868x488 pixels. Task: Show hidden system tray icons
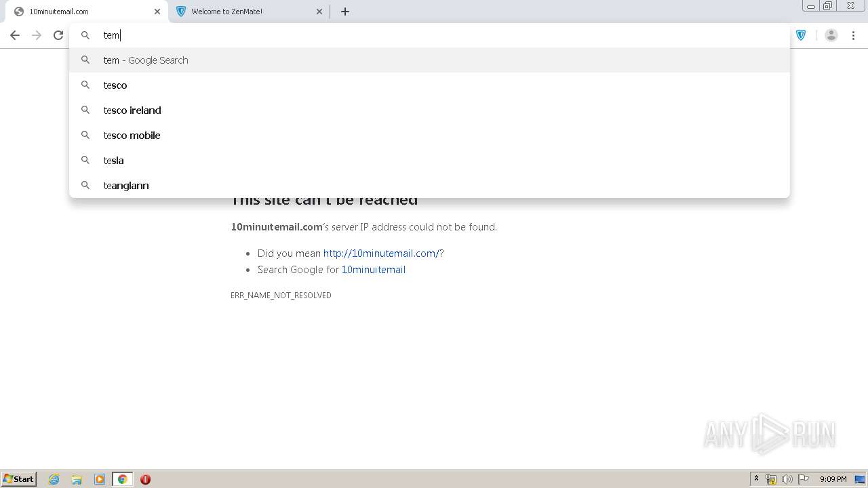pyautogui.click(x=756, y=479)
